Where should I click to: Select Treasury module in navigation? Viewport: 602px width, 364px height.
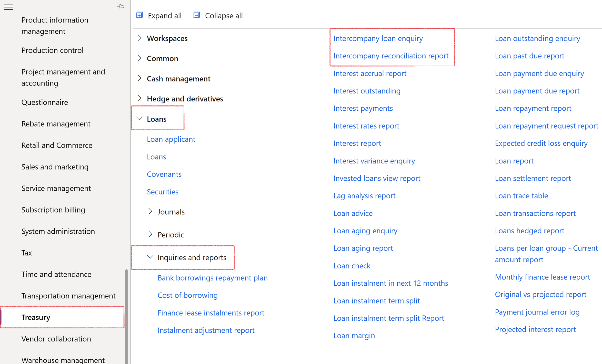click(x=36, y=317)
